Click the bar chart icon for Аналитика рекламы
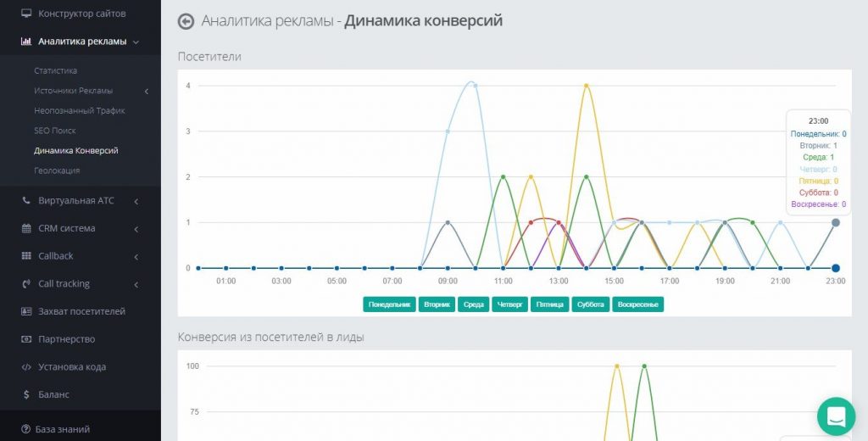868x441 pixels. tap(26, 41)
